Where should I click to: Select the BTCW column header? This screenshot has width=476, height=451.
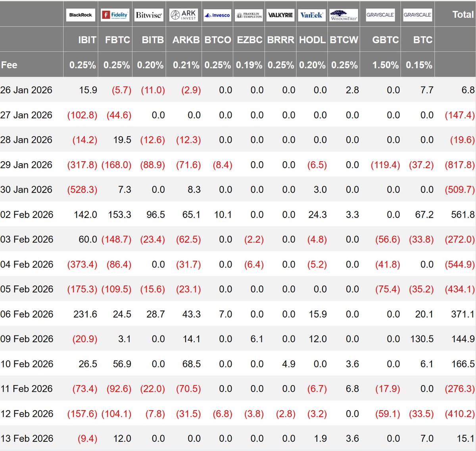(x=344, y=40)
